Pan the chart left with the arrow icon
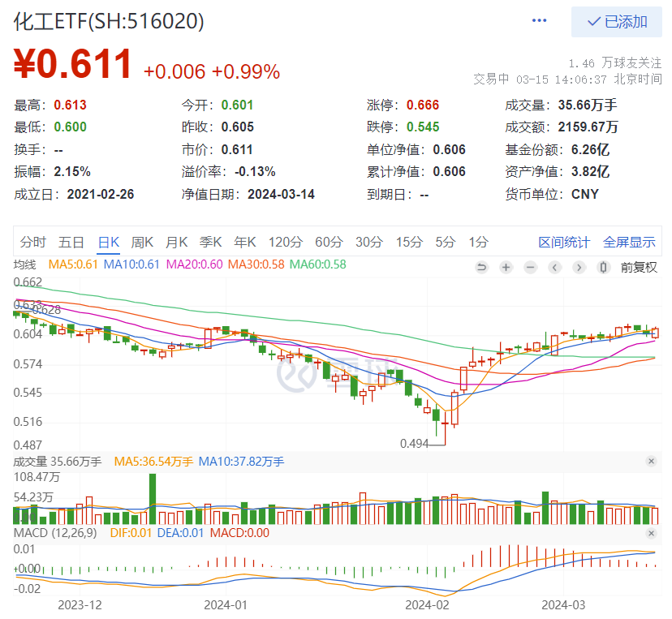Image resolution: width=672 pixels, height=619 pixels. 554,267
